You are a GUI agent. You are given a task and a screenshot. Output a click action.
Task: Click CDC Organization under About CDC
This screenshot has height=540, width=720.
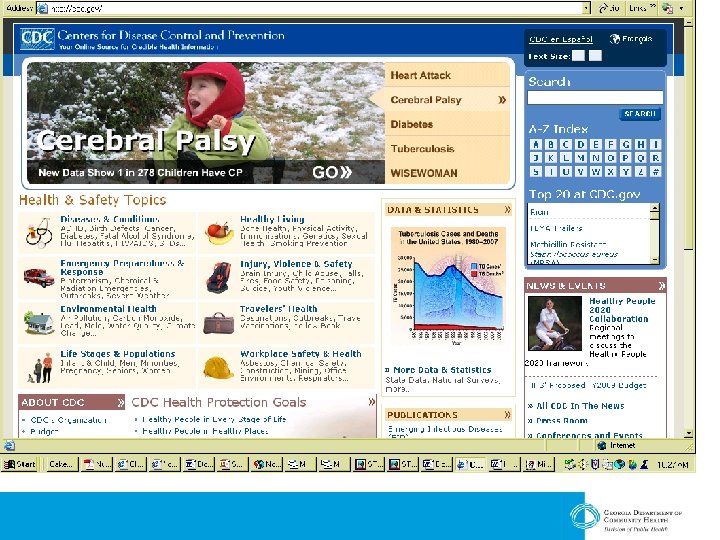coord(68,420)
